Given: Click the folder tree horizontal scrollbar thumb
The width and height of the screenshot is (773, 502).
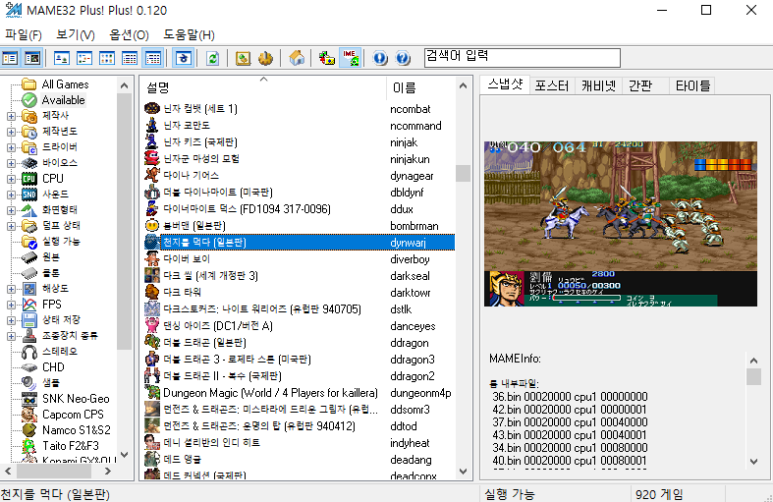Looking at the screenshot, I should click(54, 471).
